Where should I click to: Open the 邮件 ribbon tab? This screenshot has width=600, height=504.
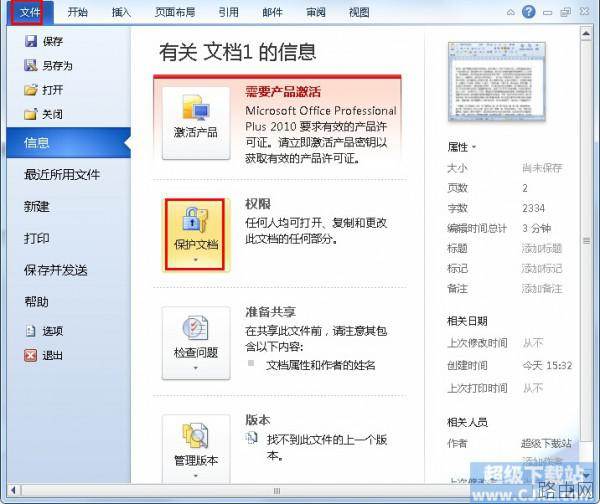[272, 12]
